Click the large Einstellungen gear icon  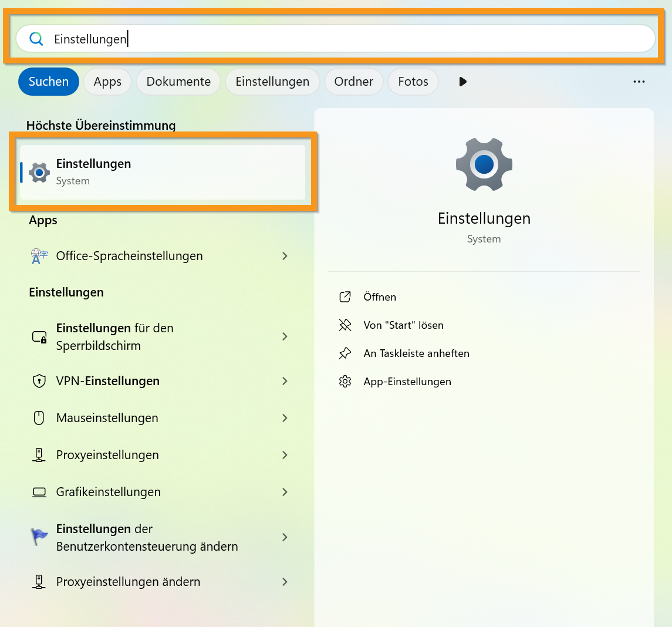484,164
